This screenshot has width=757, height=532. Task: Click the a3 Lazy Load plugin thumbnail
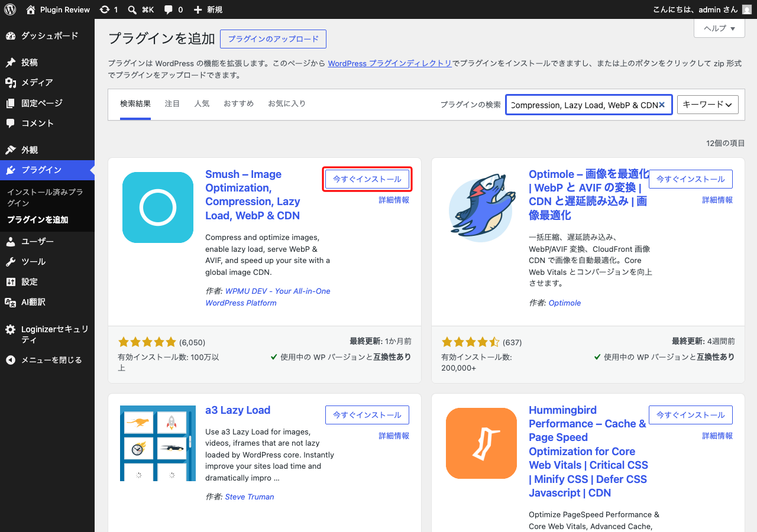[x=158, y=443]
